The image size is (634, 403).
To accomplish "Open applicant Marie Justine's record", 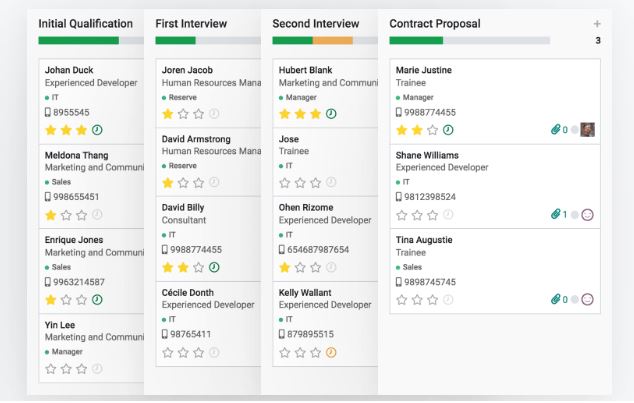I will click(x=424, y=70).
